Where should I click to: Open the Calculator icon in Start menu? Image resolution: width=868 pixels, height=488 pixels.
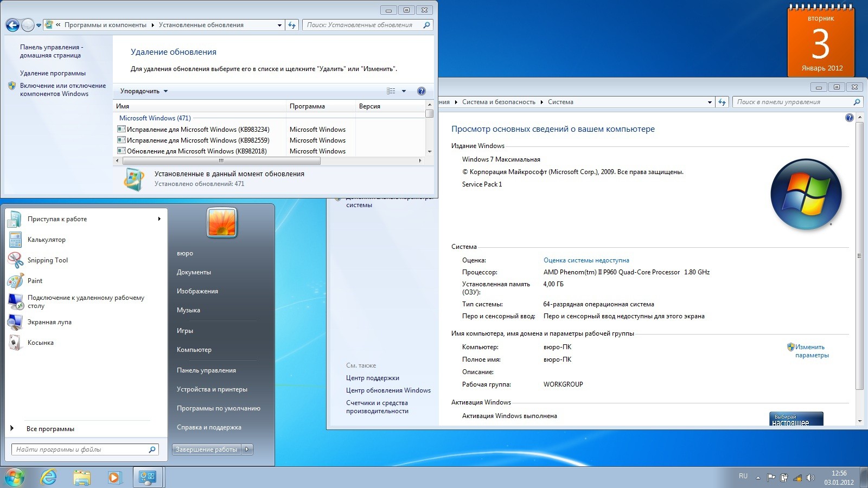15,240
